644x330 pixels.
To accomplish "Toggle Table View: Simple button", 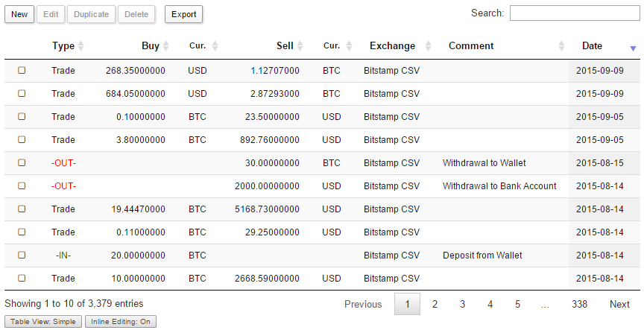I will 42,322.
